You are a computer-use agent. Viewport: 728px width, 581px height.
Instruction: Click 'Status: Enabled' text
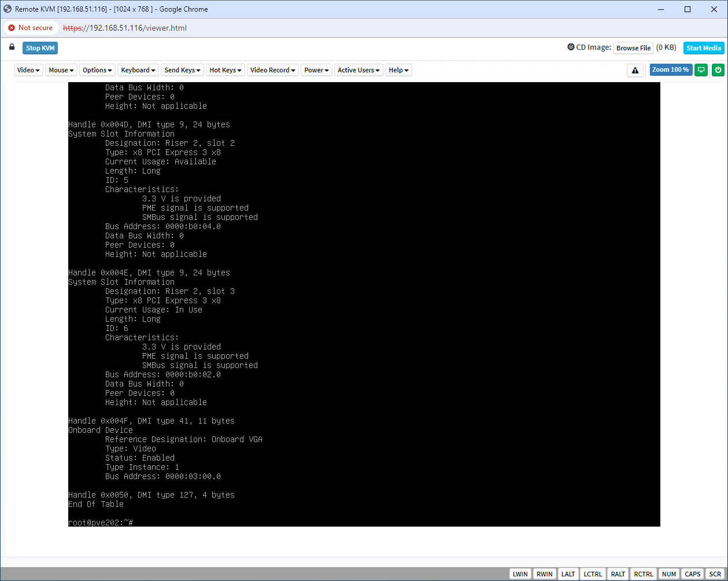point(140,458)
